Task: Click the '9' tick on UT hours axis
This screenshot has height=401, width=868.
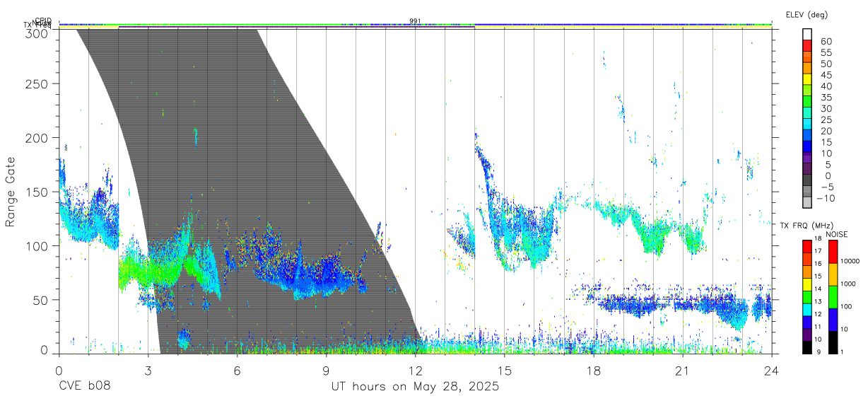Action: pyautogui.click(x=327, y=371)
